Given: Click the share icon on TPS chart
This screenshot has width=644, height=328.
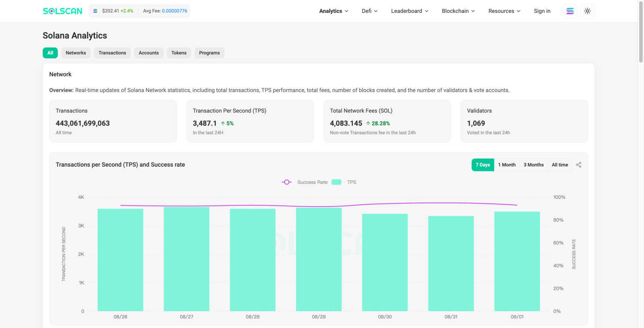Looking at the screenshot, I should click(578, 165).
